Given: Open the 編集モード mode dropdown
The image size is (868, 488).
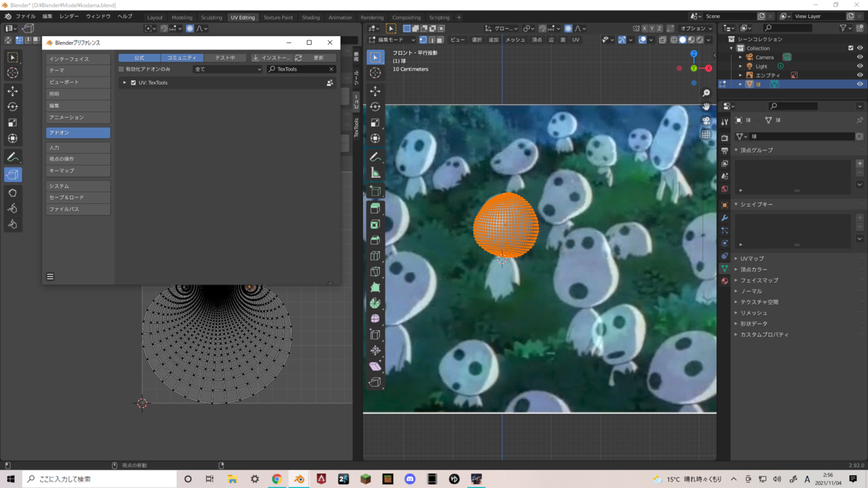Looking at the screenshot, I should (391, 40).
